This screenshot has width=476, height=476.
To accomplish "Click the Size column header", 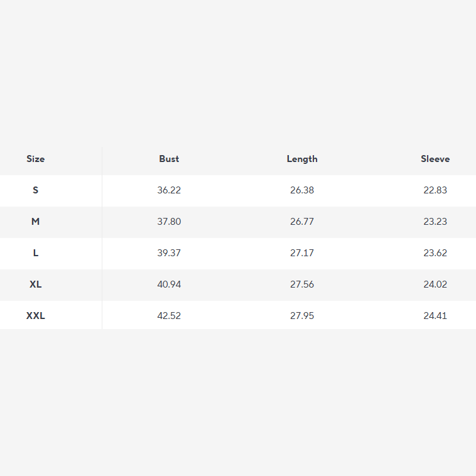I will [35, 159].
